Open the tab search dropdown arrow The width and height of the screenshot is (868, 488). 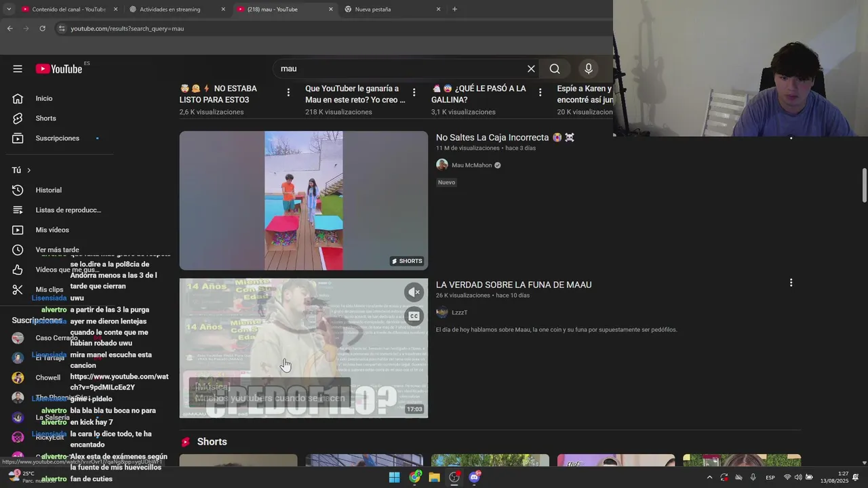coord(8,9)
